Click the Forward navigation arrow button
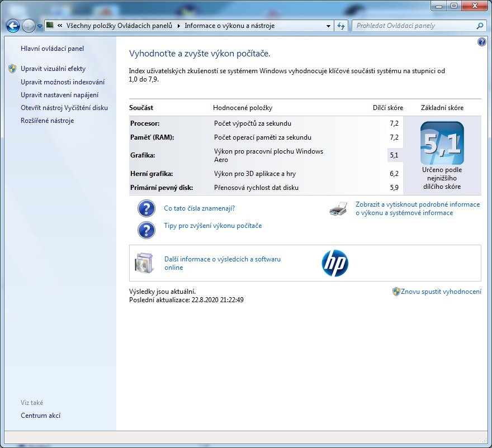The width and height of the screenshot is (492, 448). click(29, 26)
